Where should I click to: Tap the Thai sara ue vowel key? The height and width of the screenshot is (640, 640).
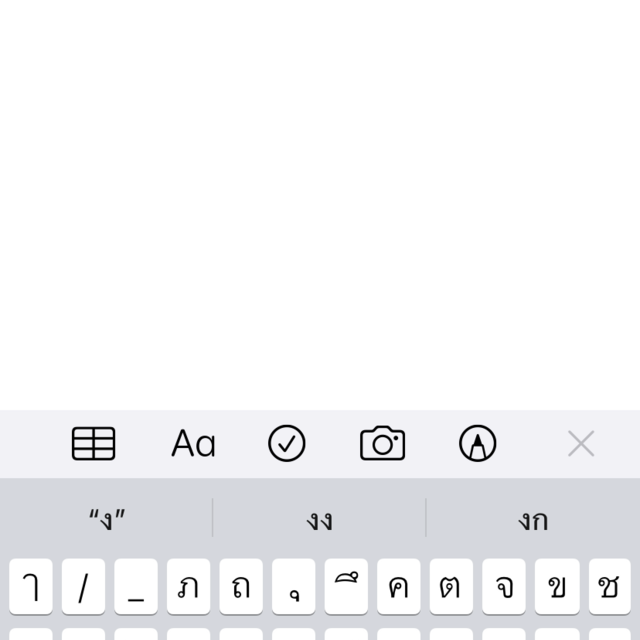click(x=346, y=586)
